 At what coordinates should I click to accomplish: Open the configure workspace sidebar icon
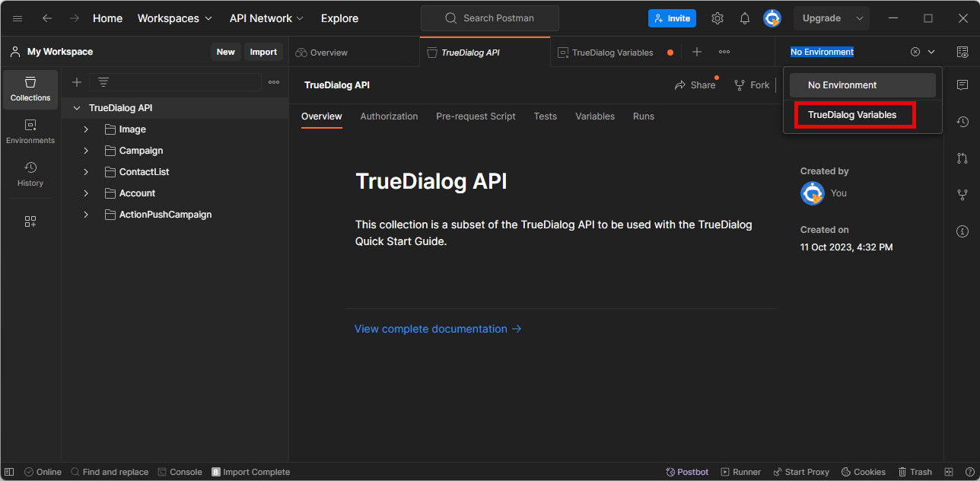30,221
